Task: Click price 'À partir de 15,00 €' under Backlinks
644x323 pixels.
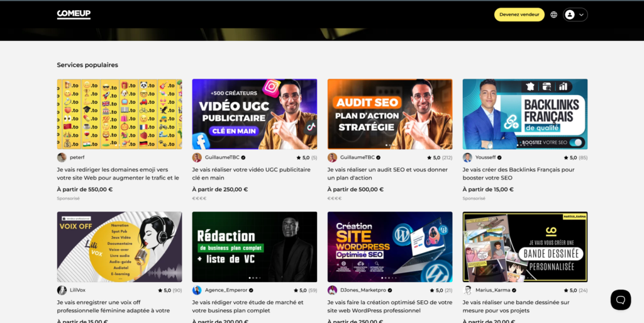Action: click(488, 190)
